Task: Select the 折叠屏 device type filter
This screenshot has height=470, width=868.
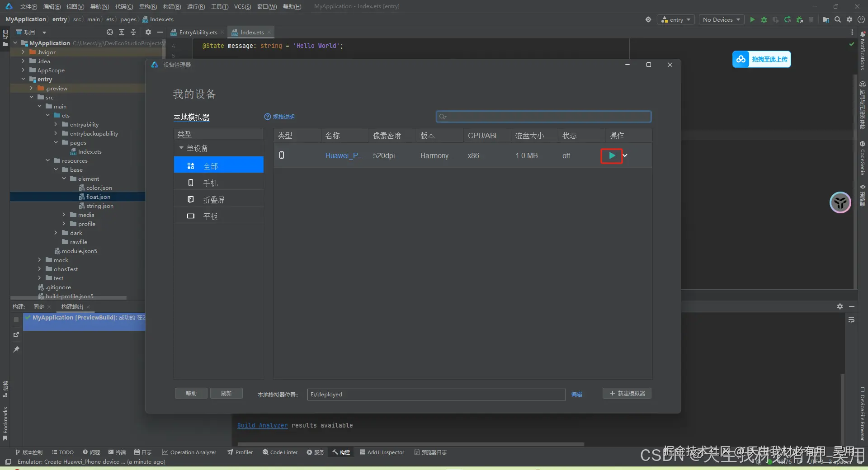Action: pos(219,199)
